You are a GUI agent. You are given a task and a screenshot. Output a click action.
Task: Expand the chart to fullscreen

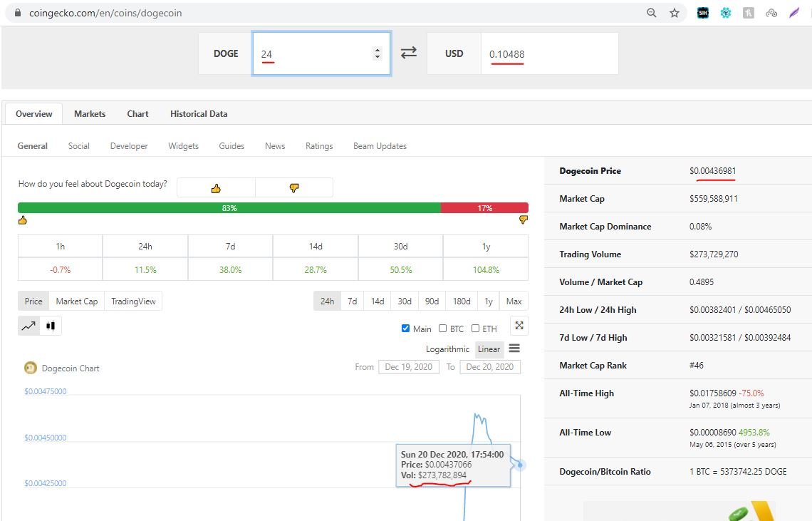point(519,326)
